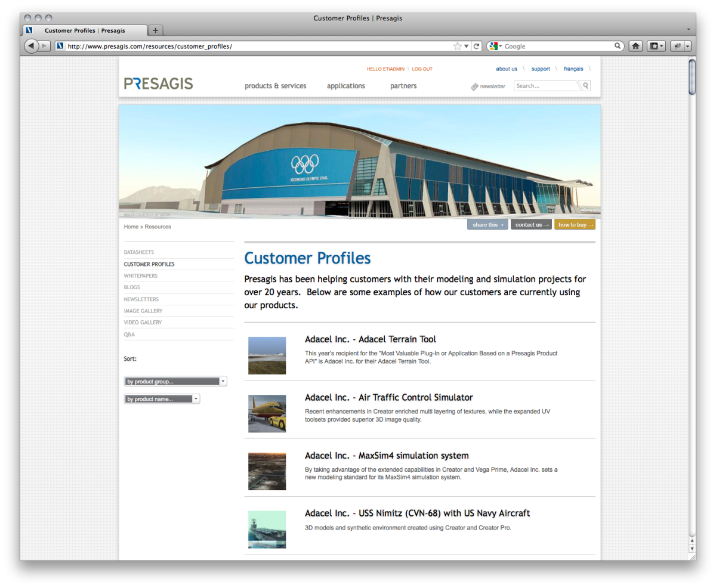The height and width of the screenshot is (588, 716).
Task: Open Blogs in the sidebar
Action: pos(132,287)
